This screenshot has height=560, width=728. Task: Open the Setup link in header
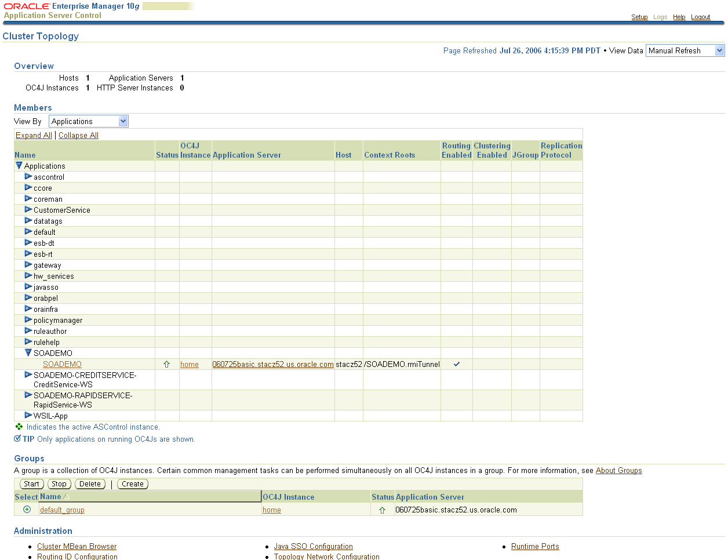click(x=639, y=17)
